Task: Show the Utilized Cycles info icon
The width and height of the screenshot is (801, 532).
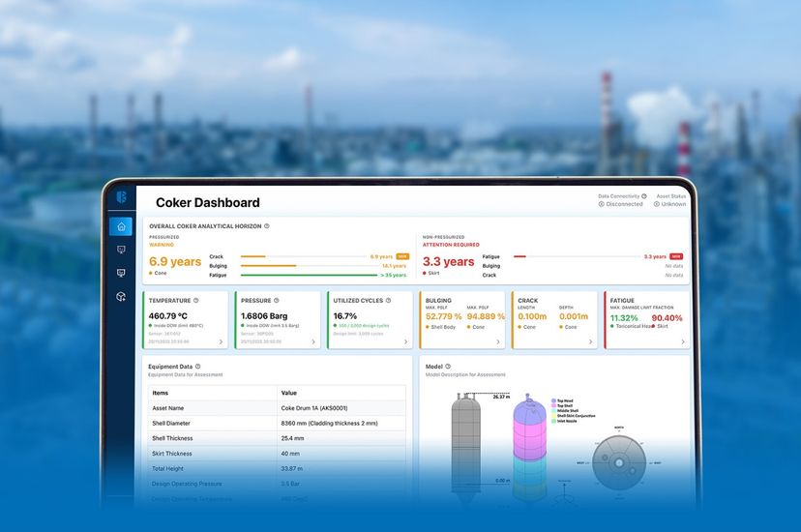Action: click(x=388, y=301)
